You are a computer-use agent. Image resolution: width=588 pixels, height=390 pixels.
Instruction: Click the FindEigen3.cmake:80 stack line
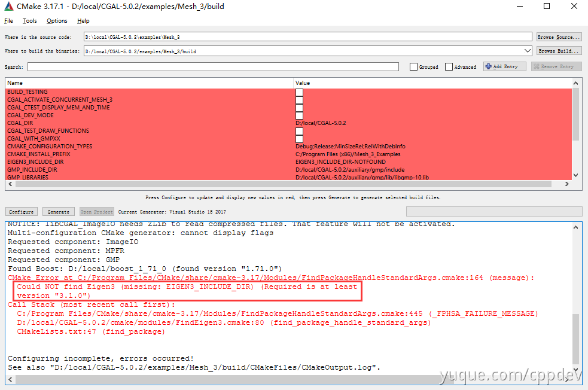click(x=224, y=322)
